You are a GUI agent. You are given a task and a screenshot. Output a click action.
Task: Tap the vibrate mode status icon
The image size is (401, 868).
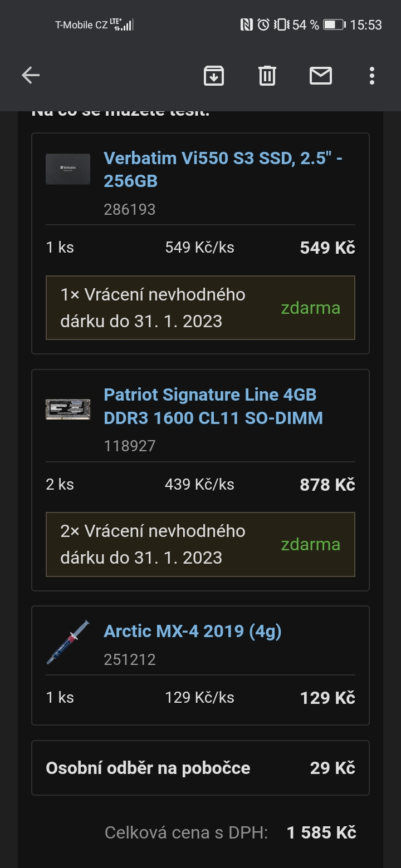pyautogui.click(x=281, y=24)
